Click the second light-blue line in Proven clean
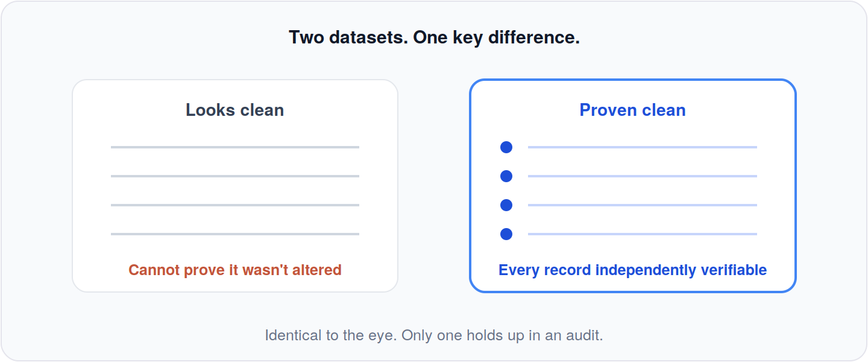The image size is (868, 362). 643,176
